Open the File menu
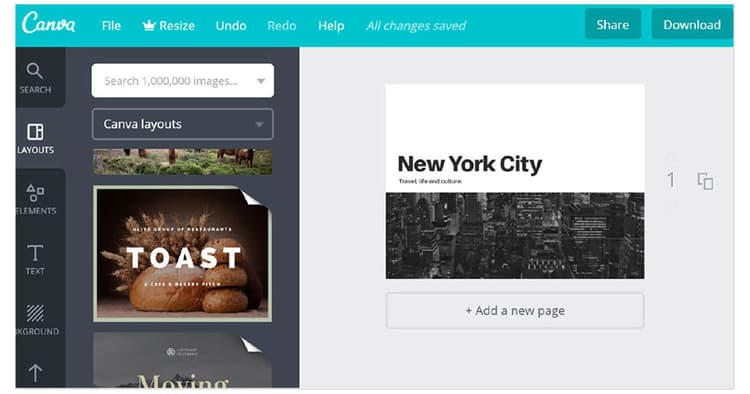This screenshot has height=394, width=750. (x=111, y=26)
